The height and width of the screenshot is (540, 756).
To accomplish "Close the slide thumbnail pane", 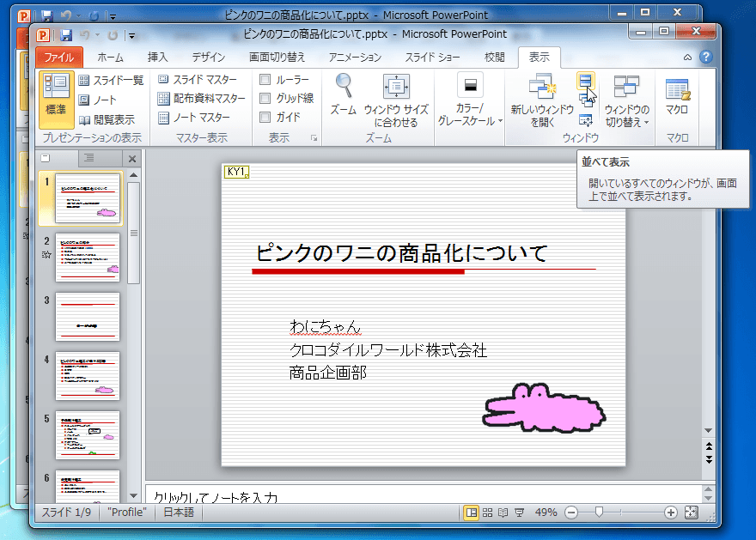I will [x=132, y=159].
